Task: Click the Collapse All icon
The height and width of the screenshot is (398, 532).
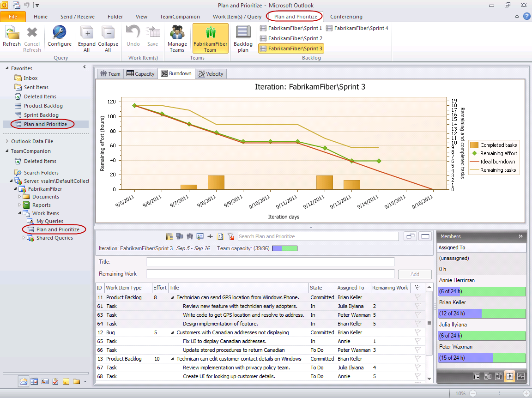Action: [x=108, y=38]
